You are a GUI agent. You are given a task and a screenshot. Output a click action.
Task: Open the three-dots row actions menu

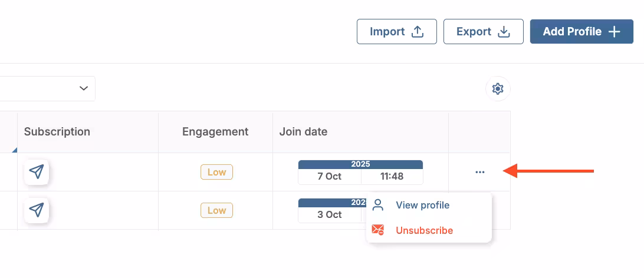[x=479, y=172]
